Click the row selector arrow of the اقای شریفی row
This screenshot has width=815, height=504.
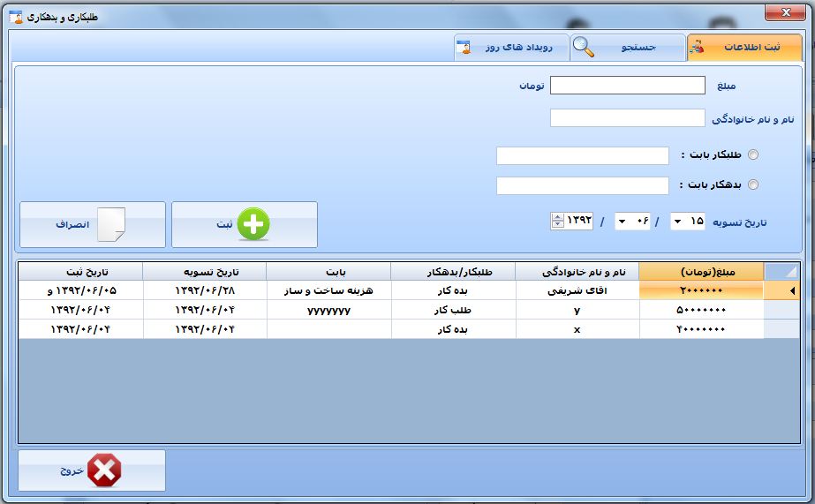(781, 290)
